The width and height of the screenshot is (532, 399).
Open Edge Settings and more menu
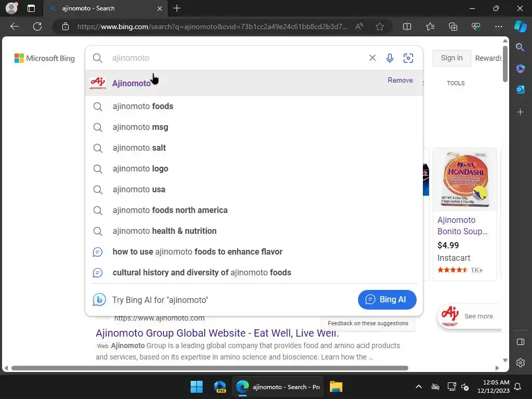click(x=498, y=26)
